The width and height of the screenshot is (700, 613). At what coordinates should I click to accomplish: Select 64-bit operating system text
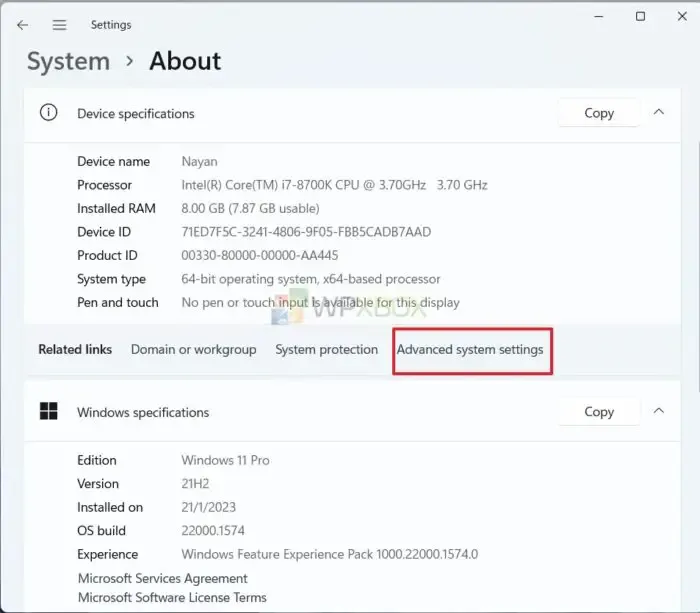[x=310, y=279]
